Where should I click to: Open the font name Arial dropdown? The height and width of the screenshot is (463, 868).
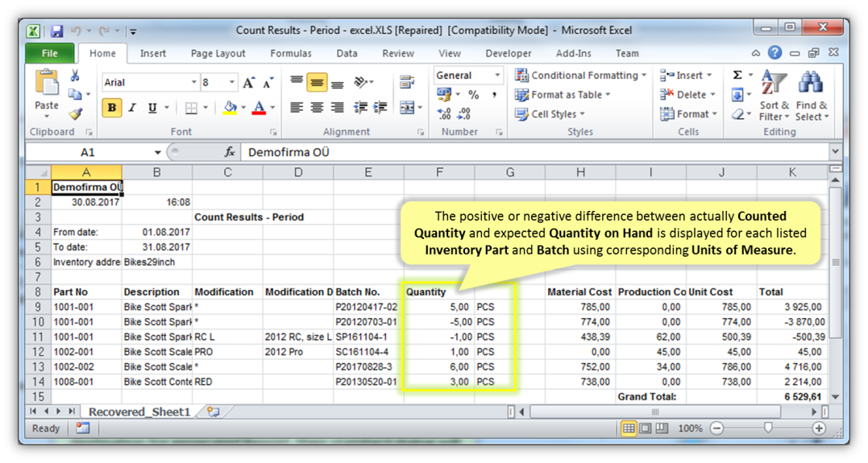pos(193,82)
